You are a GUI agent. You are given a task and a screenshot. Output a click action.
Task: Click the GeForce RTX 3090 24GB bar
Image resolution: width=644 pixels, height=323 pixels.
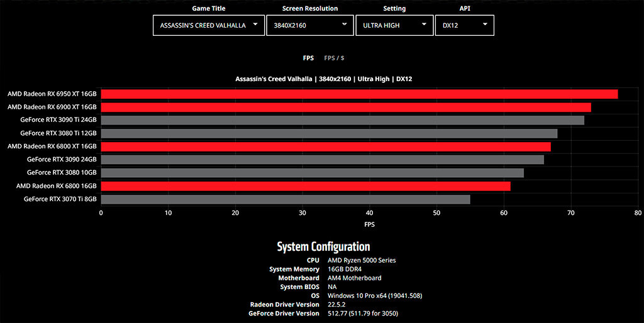click(x=323, y=160)
